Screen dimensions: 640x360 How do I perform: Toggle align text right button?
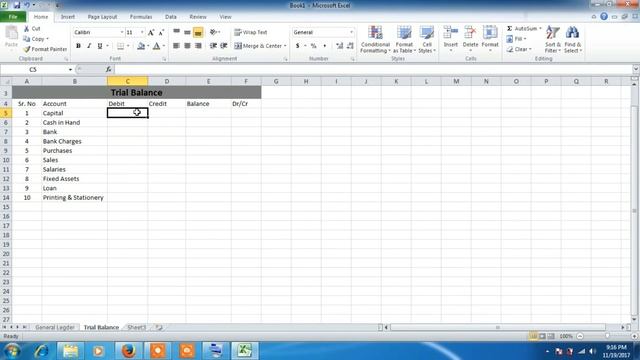(198, 46)
